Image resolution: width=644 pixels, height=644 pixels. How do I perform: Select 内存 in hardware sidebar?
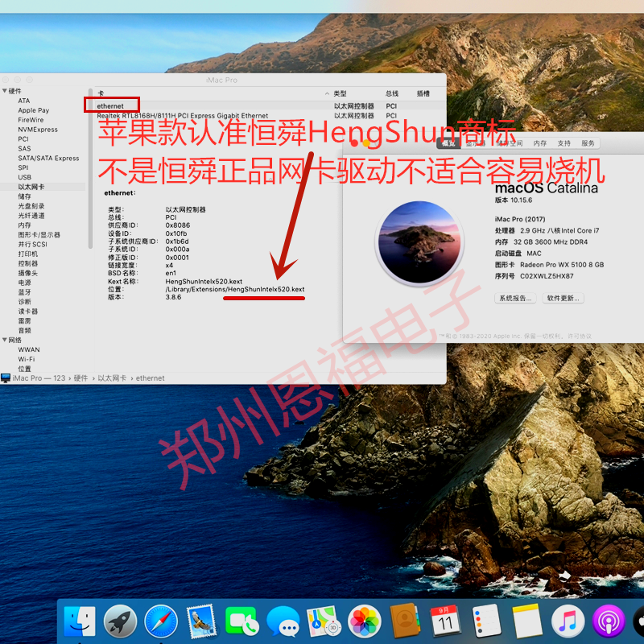point(24,225)
